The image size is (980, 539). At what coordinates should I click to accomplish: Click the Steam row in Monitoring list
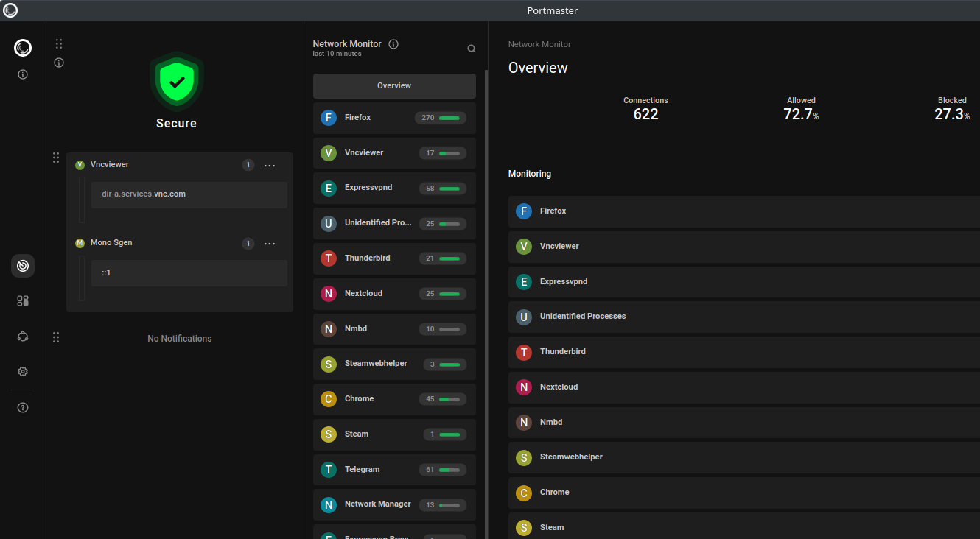click(x=744, y=526)
